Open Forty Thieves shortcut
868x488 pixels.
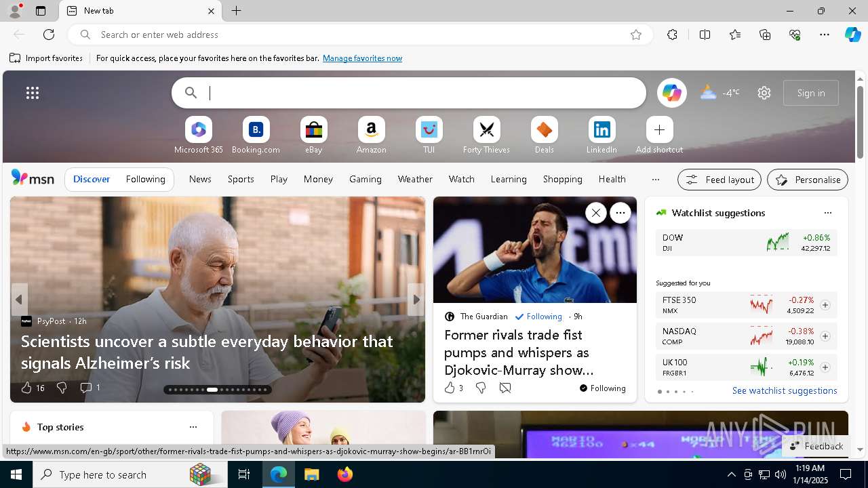(x=487, y=136)
